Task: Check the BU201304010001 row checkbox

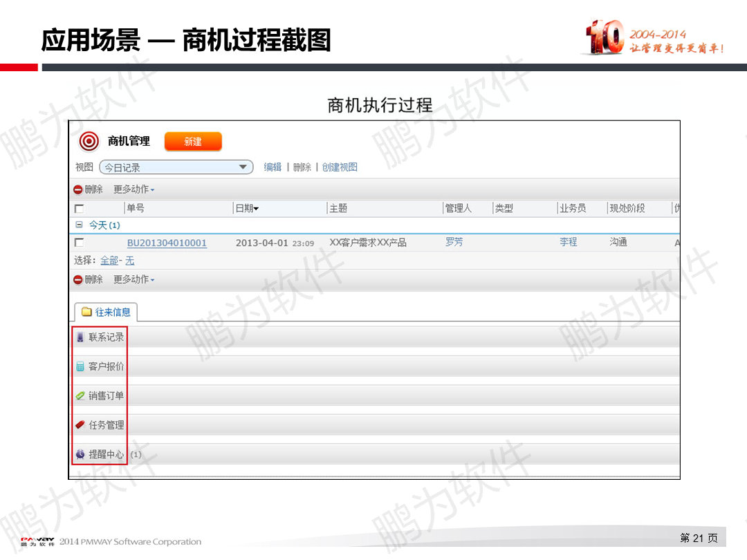Action: (79, 243)
